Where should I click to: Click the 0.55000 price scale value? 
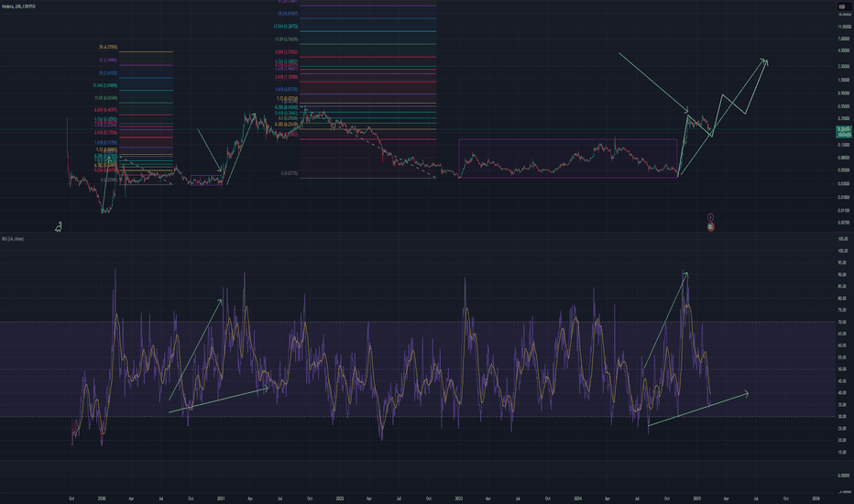844,106
